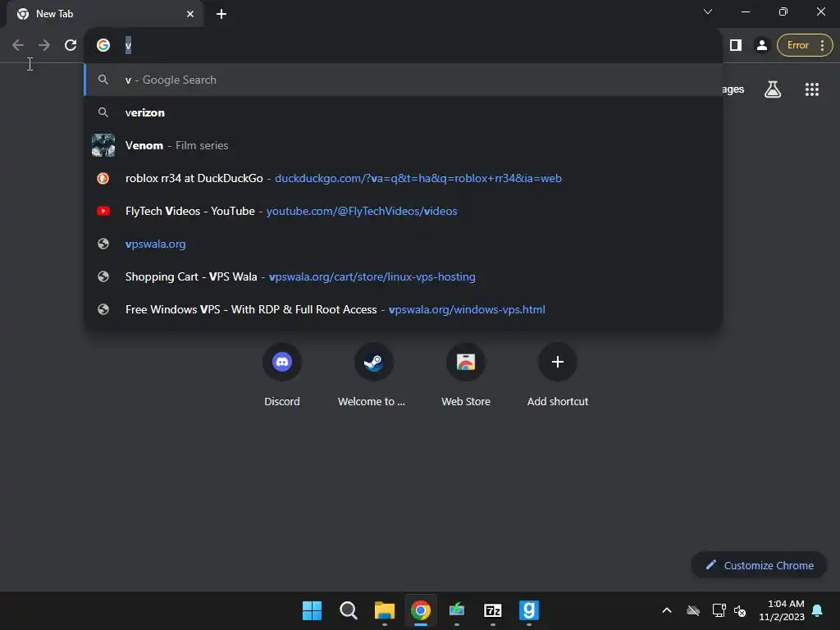This screenshot has width=840, height=630.
Task: Select 'v - Google Search' suggestion
Action: [x=404, y=80]
